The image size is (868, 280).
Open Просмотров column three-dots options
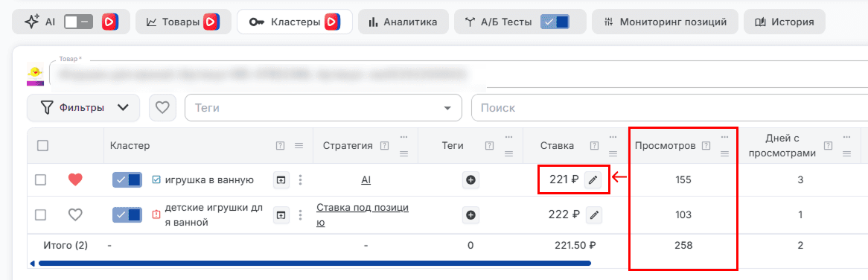[724, 137]
